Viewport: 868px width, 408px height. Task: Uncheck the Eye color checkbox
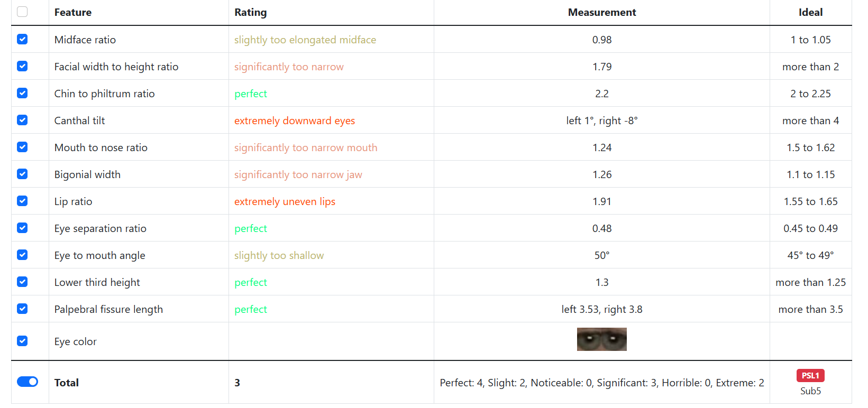(x=22, y=341)
